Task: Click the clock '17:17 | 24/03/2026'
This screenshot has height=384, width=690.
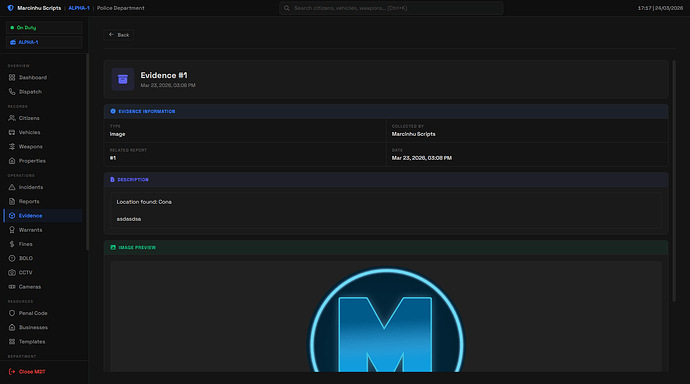Action: (660, 8)
